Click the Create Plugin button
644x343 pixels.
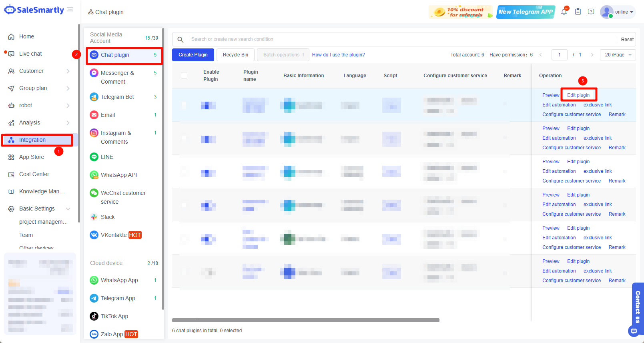point(193,55)
